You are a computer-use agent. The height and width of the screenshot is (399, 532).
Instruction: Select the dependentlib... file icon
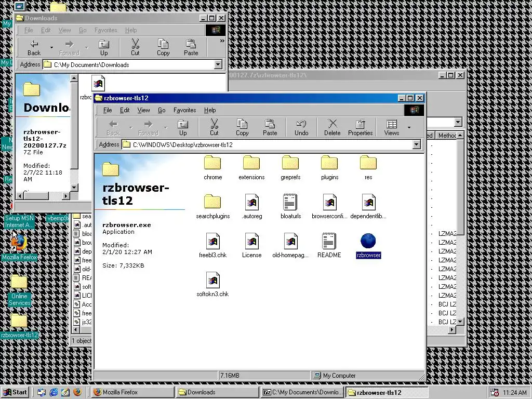368,202
